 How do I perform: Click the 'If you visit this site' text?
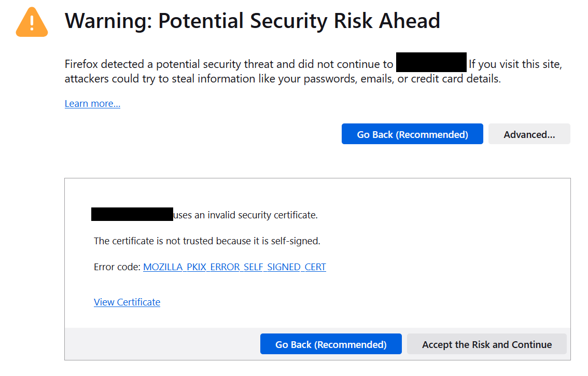click(x=515, y=64)
